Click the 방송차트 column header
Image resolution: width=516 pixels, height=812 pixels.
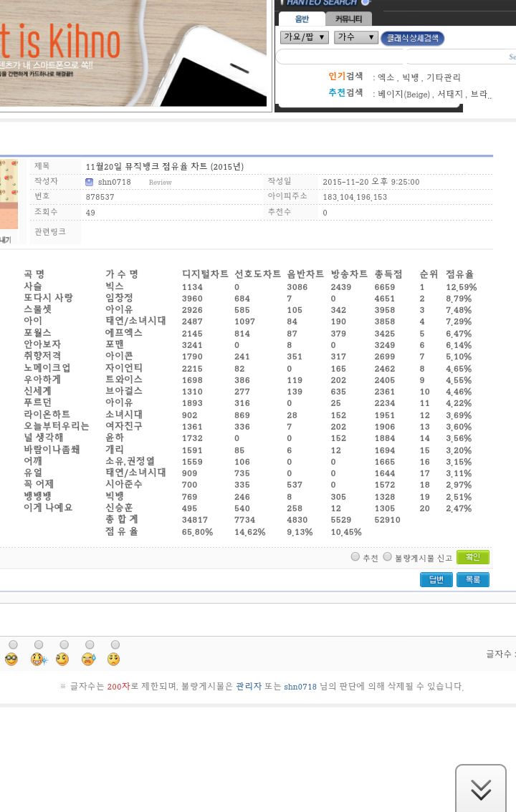pos(349,274)
